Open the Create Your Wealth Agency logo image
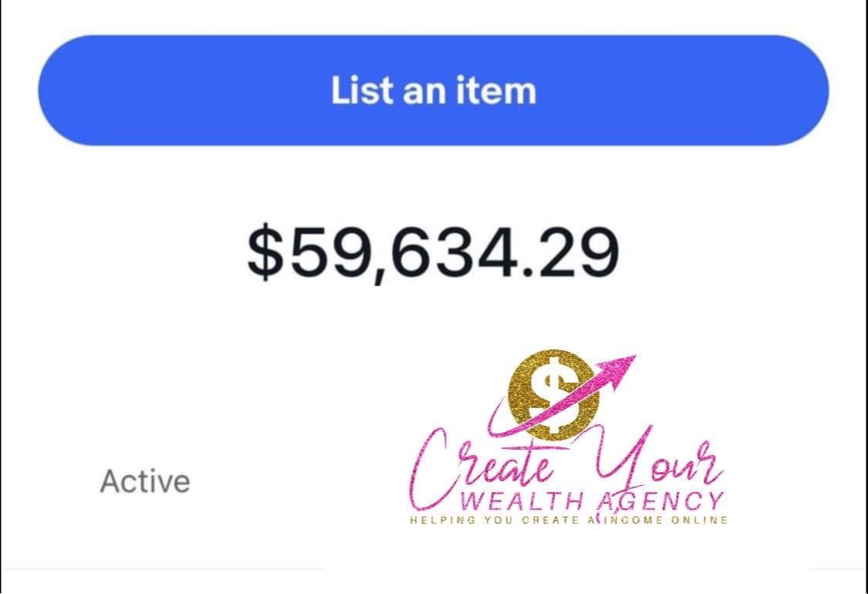 point(569,437)
